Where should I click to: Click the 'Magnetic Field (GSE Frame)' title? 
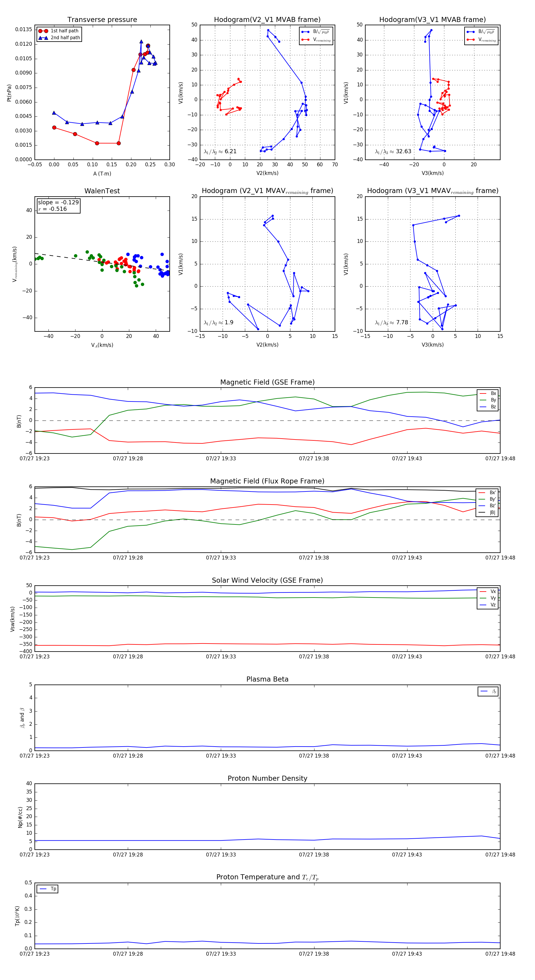click(267, 382)
